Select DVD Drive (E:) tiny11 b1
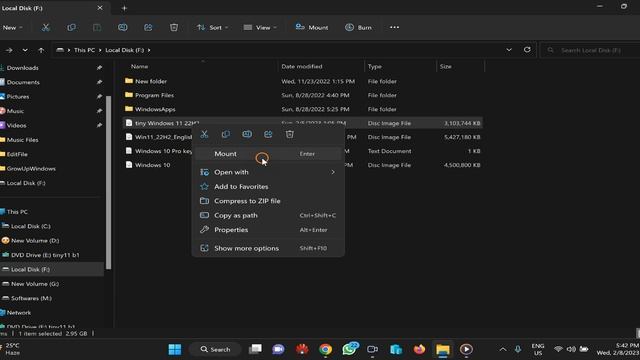640x360 pixels. click(45, 255)
